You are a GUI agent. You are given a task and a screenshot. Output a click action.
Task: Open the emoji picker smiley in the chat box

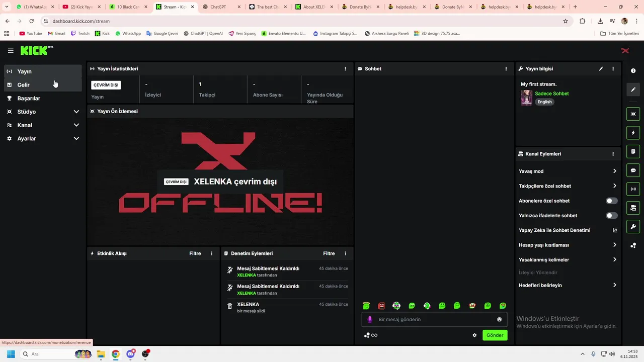coord(499,319)
